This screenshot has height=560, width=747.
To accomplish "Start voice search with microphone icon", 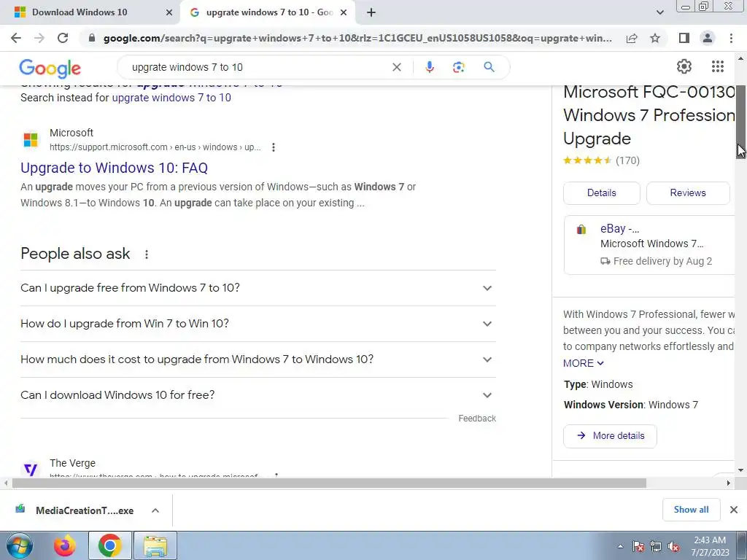I will tap(429, 67).
